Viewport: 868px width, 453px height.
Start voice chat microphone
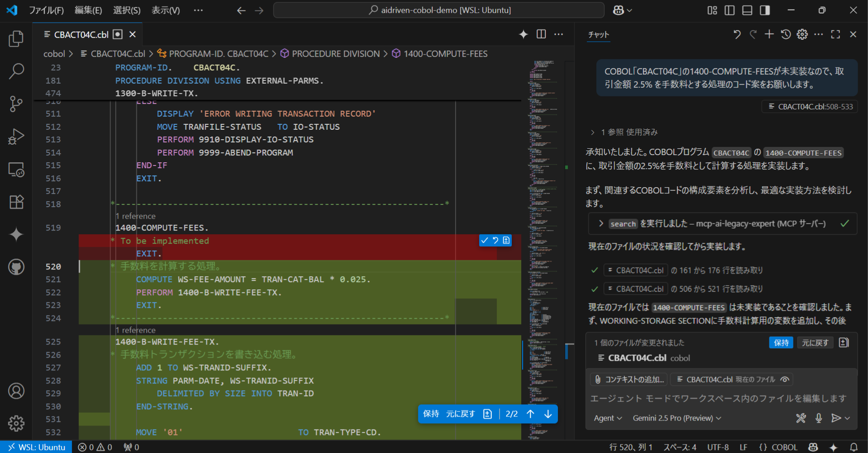point(819,418)
